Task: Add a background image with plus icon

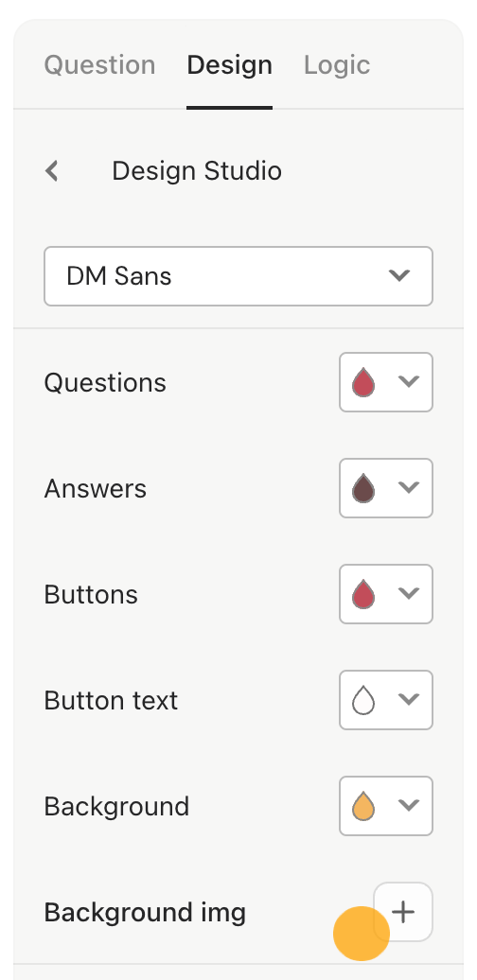Action: coord(403,912)
